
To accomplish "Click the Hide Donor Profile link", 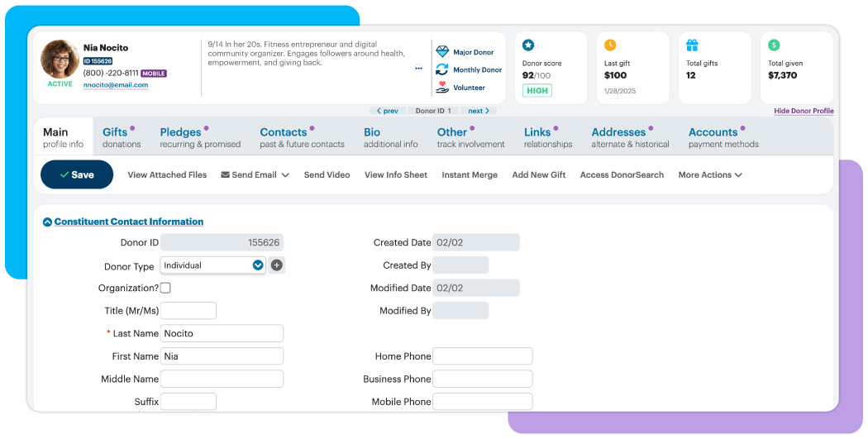I will tap(804, 111).
